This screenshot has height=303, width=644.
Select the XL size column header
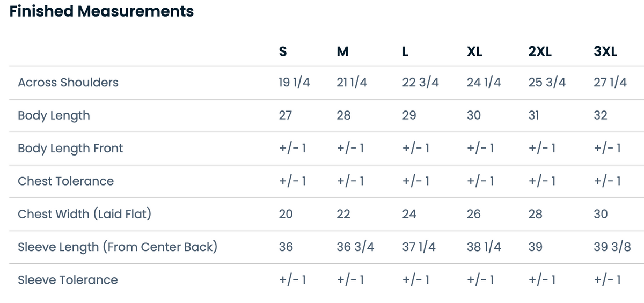point(474,52)
